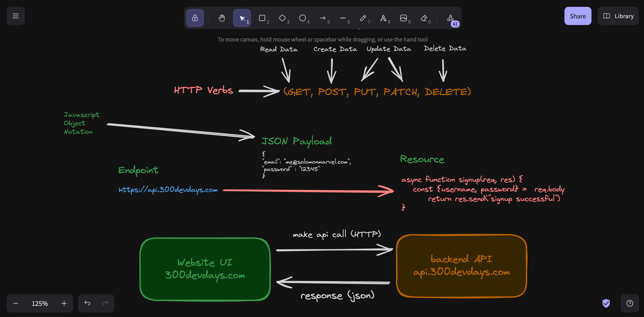The image size is (644, 317).
Task: Select the Rectangle shape tool
Action: click(x=262, y=18)
